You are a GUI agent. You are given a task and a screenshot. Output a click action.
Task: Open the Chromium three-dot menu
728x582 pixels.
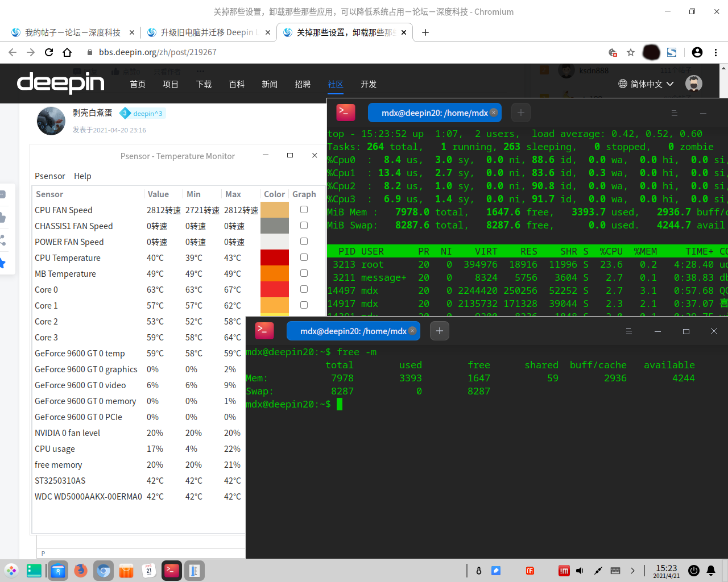point(716,52)
